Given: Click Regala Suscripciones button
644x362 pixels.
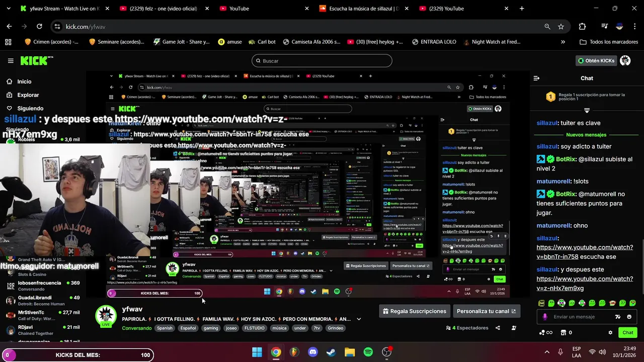Looking at the screenshot, I should [x=414, y=311].
